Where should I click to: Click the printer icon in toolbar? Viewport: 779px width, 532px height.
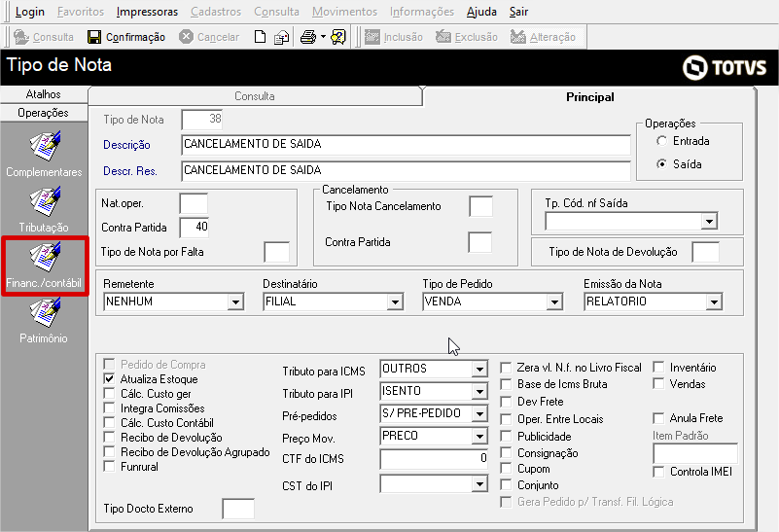tap(308, 37)
